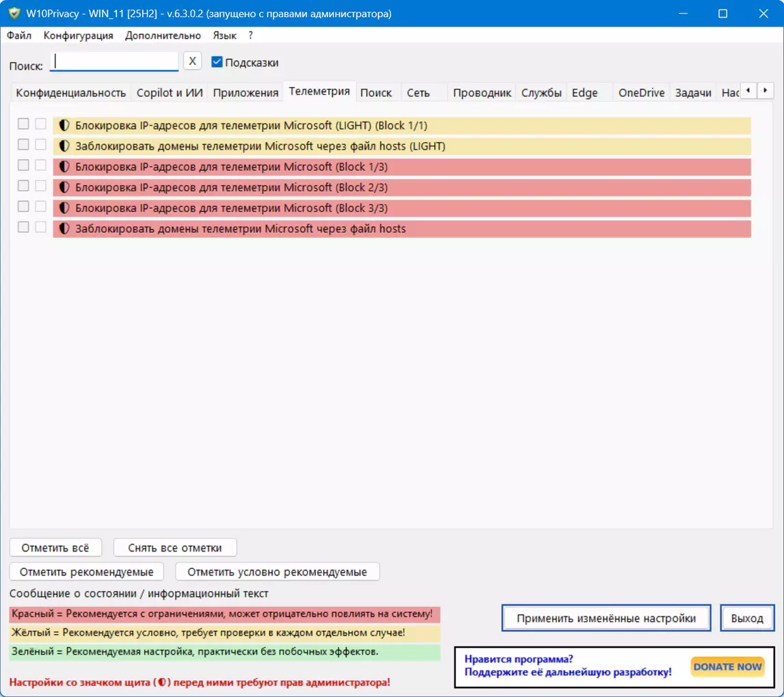Switch to the Приложения tab
The height and width of the screenshot is (697, 784).
(x=245, y=92)
